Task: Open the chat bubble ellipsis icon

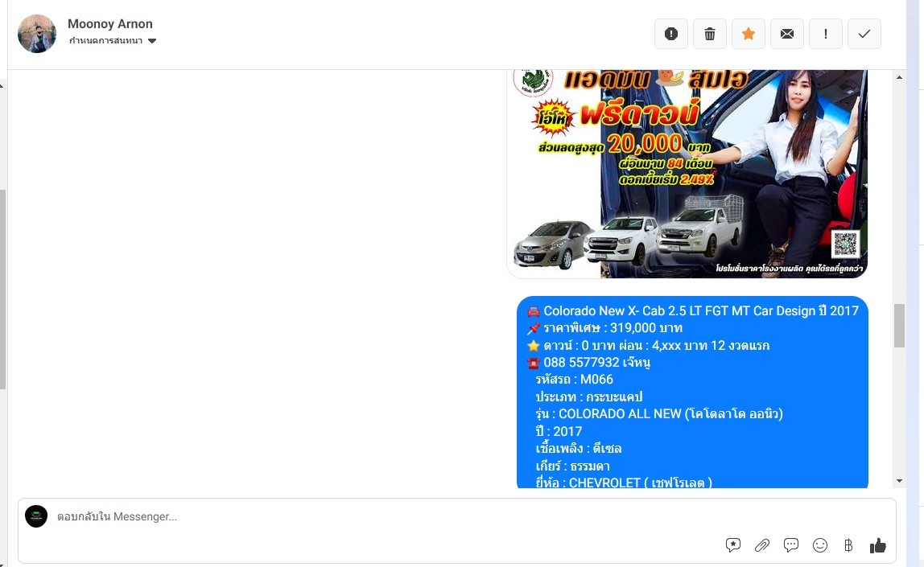Action: 791,545
